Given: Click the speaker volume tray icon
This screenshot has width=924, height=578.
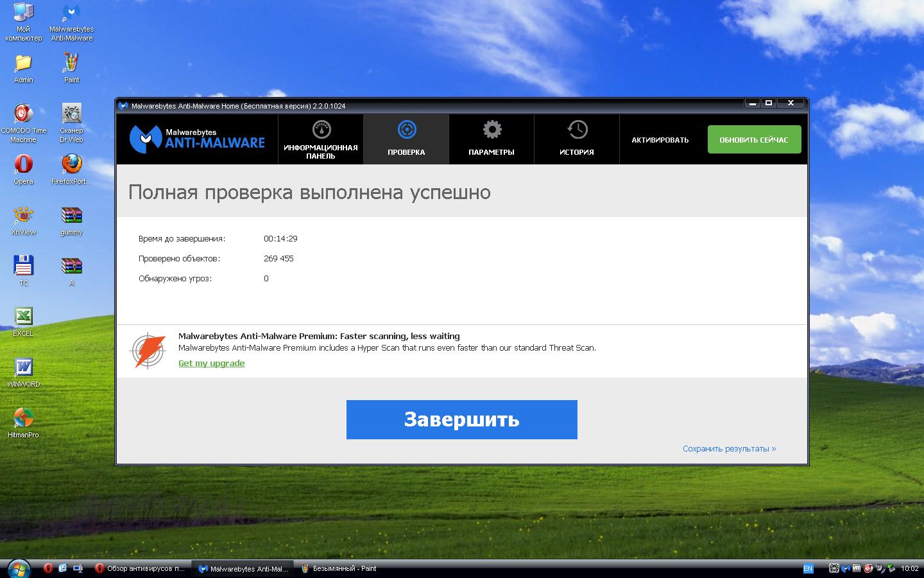Looking at the screenshot, I should [880, 568].
